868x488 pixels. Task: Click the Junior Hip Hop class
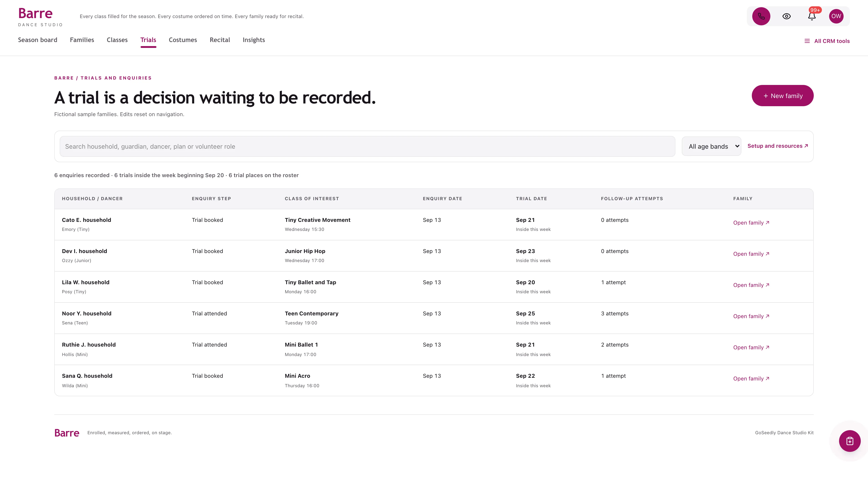[305, 251]
